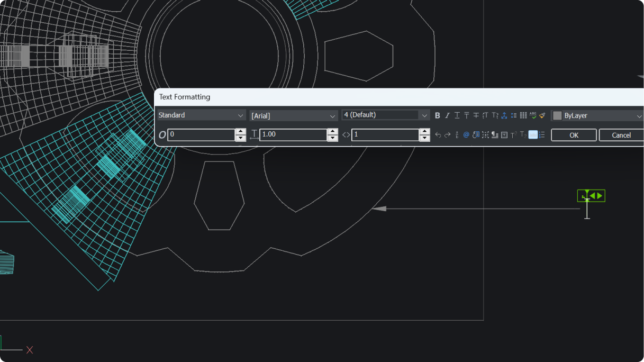Open bullets and numbering options

click(x=541, y=134)
